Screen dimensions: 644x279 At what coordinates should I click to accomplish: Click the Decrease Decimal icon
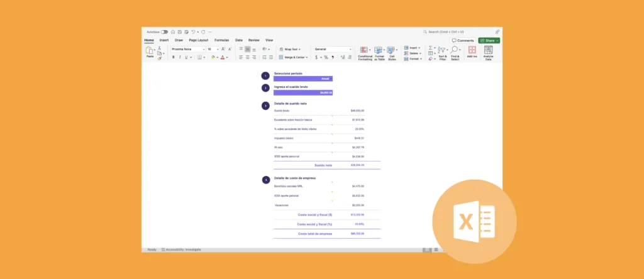[350, 57]
